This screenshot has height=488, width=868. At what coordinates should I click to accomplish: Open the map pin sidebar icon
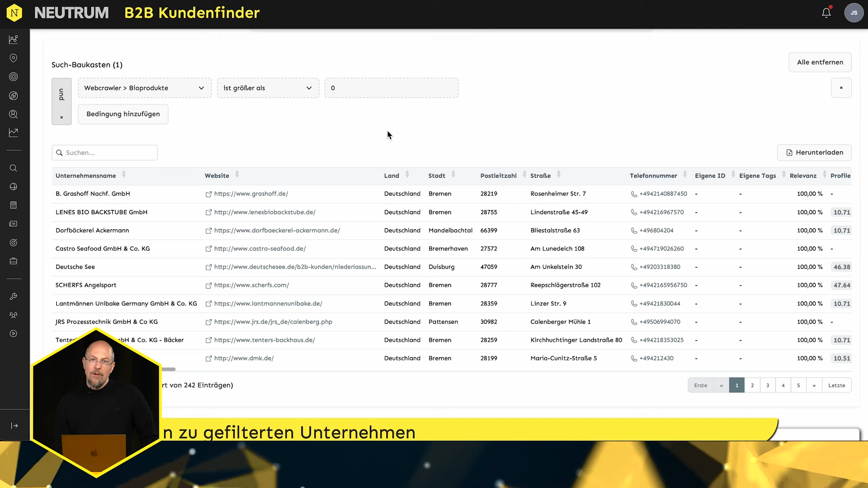14,58
